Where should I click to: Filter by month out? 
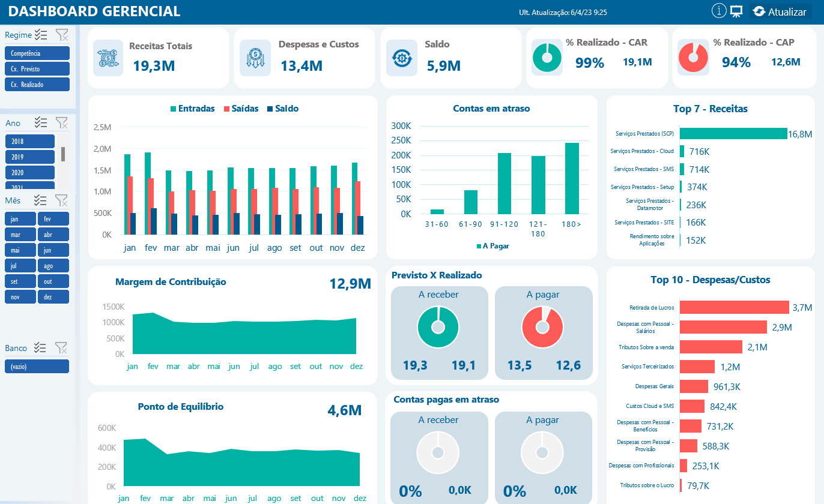[x=53, y=281]
